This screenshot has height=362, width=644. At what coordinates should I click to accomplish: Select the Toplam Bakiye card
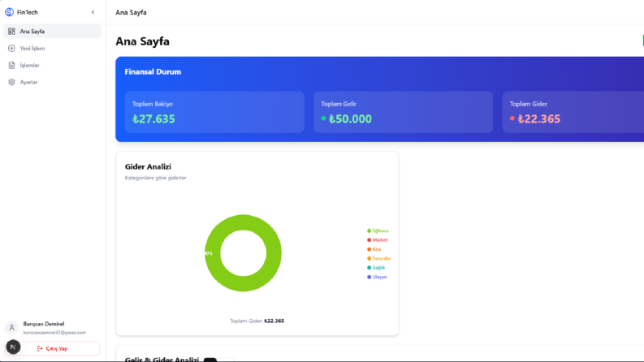[x=214, y=112]
